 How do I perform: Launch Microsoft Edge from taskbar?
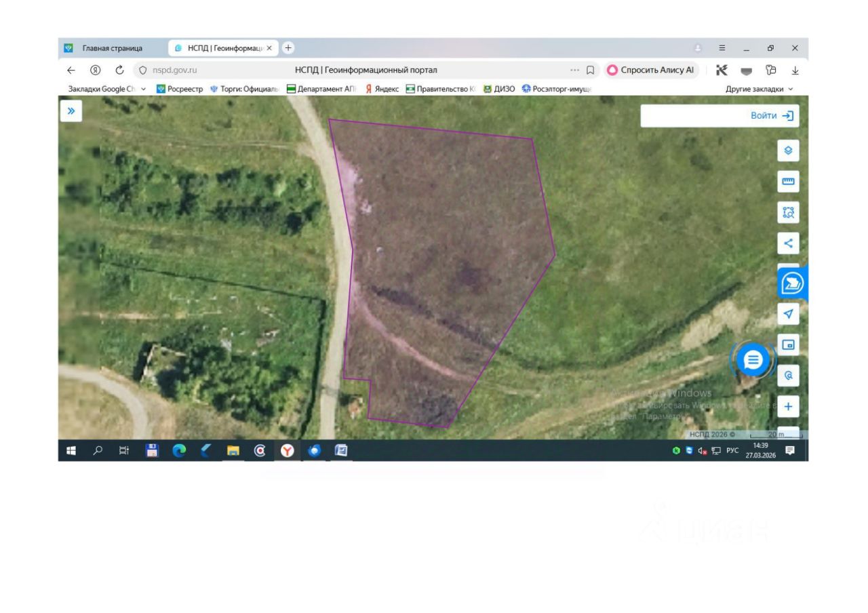tap(179, 450)
